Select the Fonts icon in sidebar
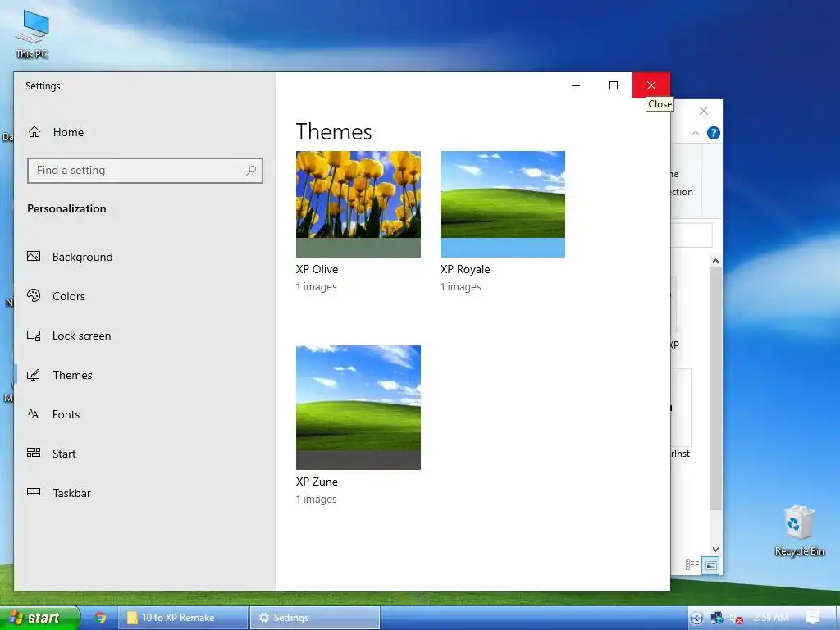The width and height of the screenshot is (840, 630). coord(34,414)
